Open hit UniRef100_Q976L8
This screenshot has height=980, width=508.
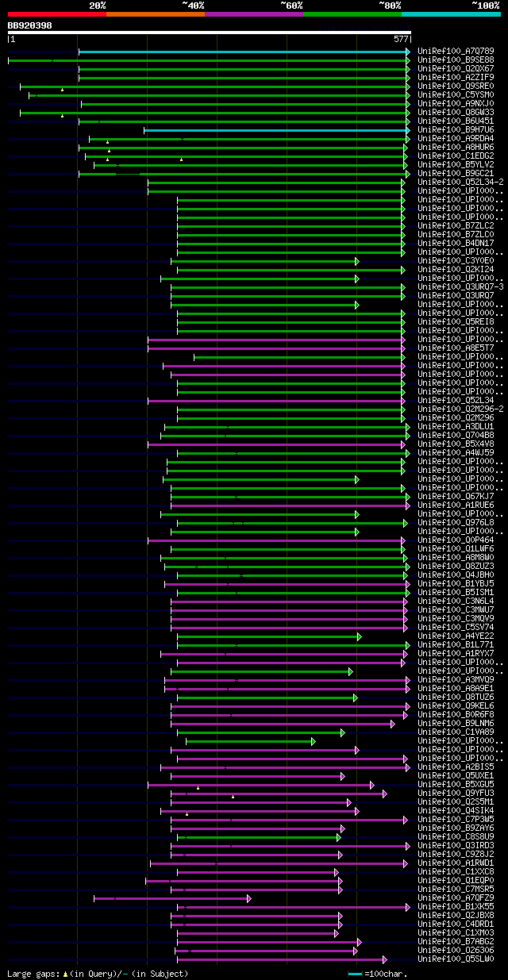(456, 523)
